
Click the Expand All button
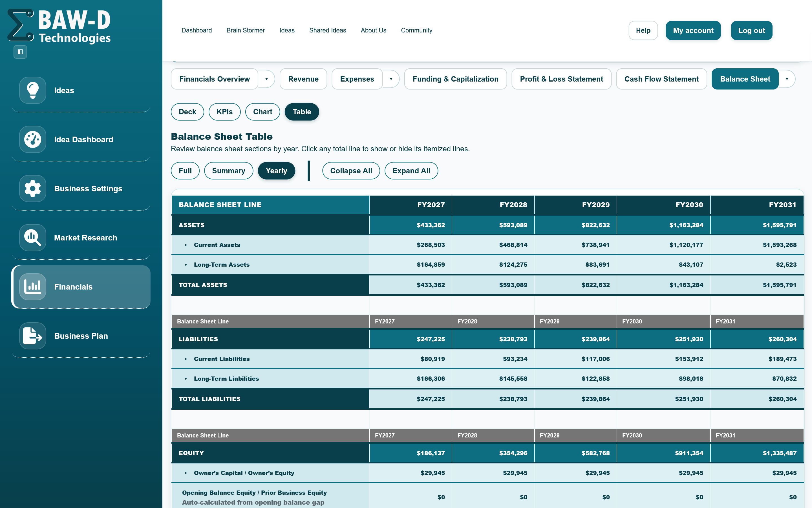(x=411, y=171)
